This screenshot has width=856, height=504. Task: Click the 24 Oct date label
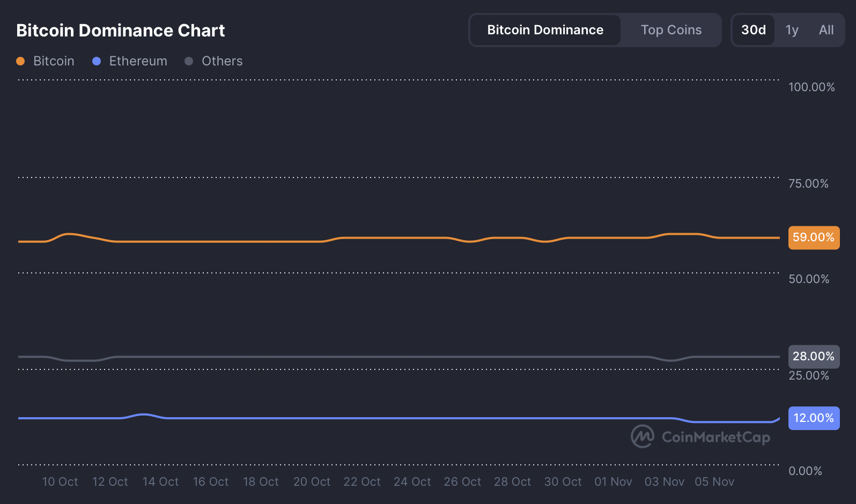click(412, 482)
